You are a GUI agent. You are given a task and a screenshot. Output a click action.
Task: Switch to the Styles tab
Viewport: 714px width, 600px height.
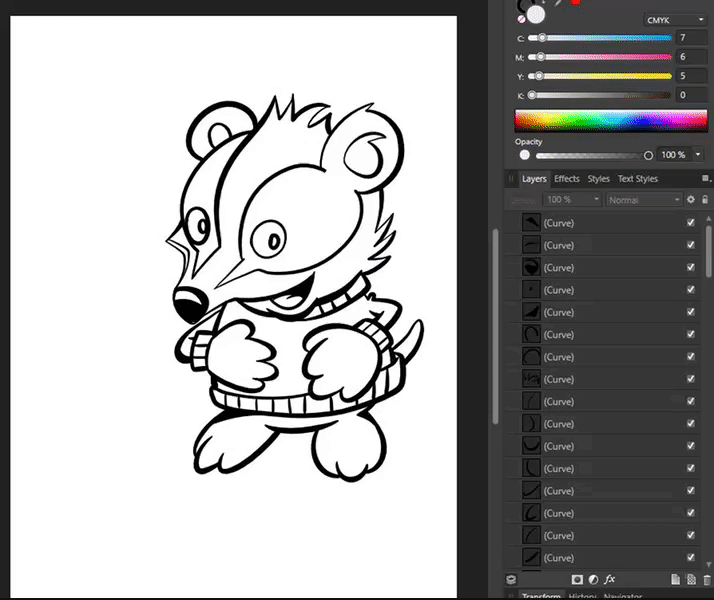[x=598, y=179]
